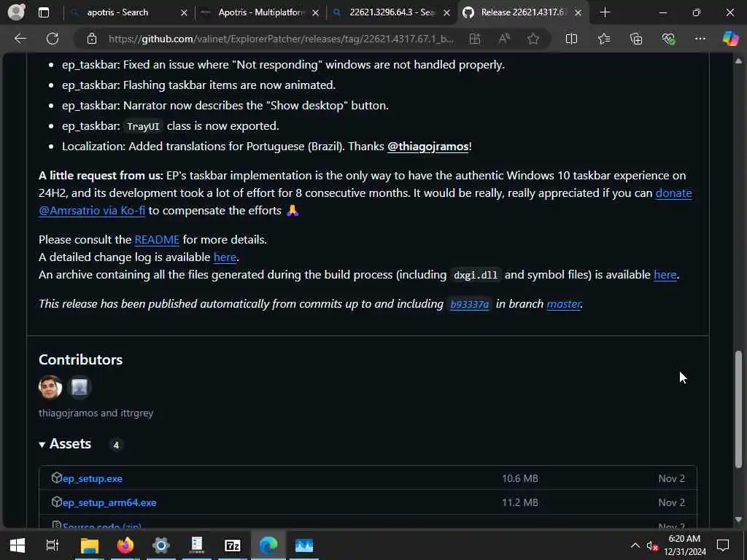
Task: Open File Explorer from taskbar
Action: [x=89, y=545]
